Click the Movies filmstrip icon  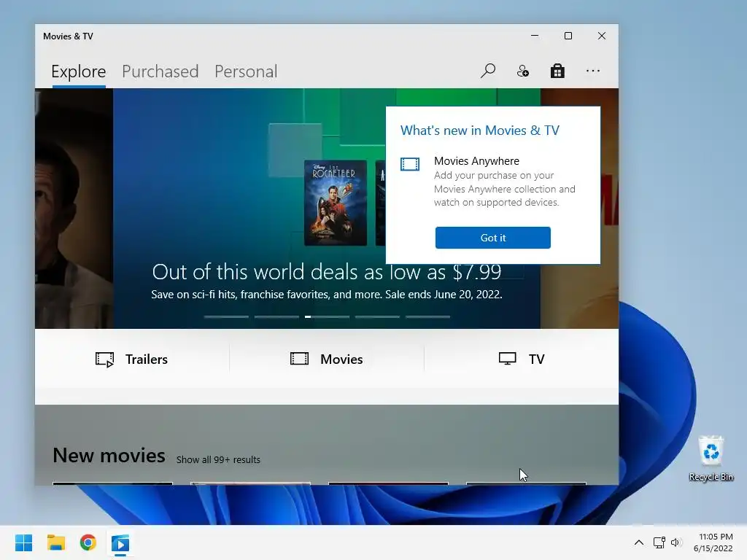point(300,359)
